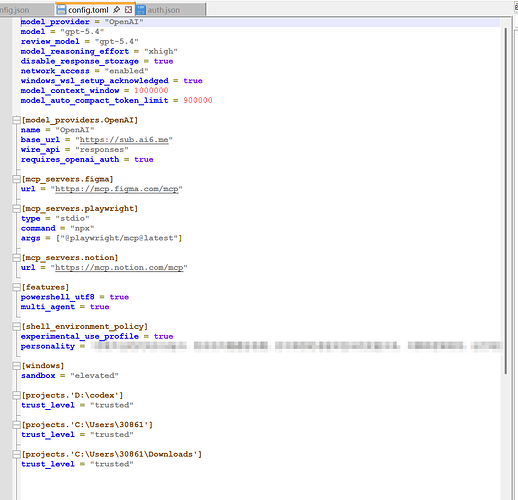
Task: Click the requires_openai_auth key
Action: point(70,160)
